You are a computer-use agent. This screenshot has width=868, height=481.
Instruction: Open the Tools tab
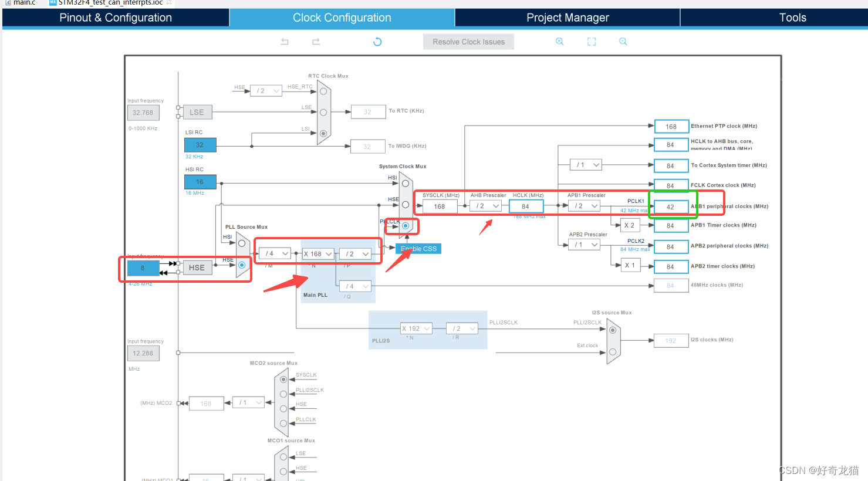click(792, 18)
